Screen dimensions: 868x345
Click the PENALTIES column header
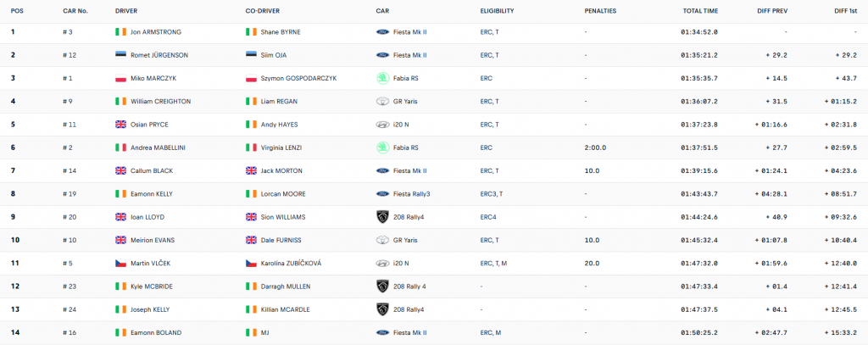click(600, 11)
